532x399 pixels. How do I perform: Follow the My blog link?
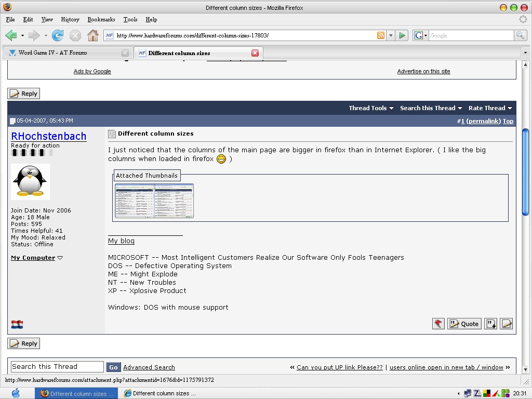click(121, 241)
